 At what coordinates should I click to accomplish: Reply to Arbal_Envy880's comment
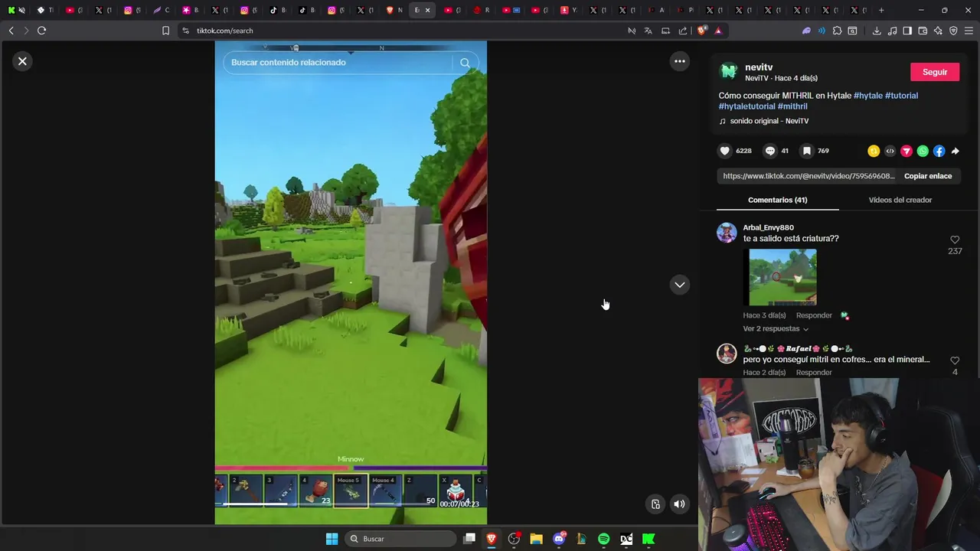tap(814, 315)
